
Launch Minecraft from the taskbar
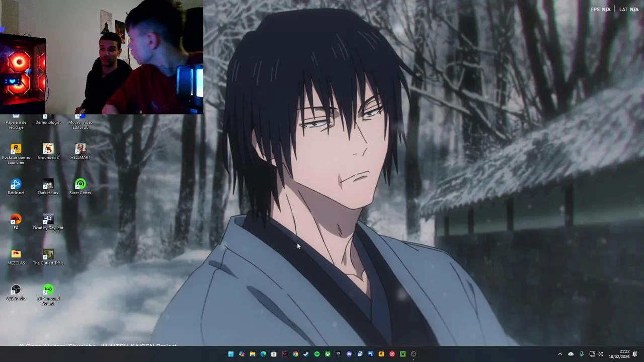403,354
